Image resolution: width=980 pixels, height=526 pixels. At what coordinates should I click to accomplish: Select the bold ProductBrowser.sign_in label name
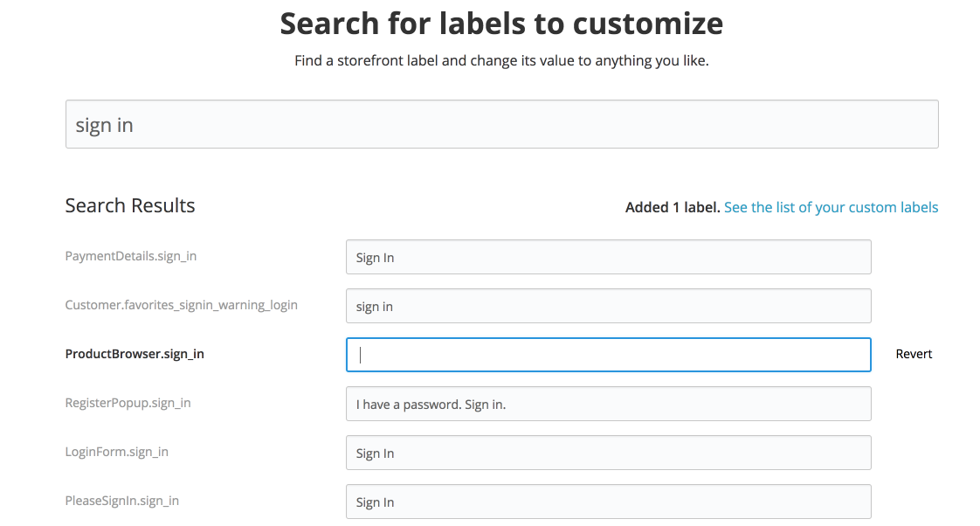click(135, 354)
